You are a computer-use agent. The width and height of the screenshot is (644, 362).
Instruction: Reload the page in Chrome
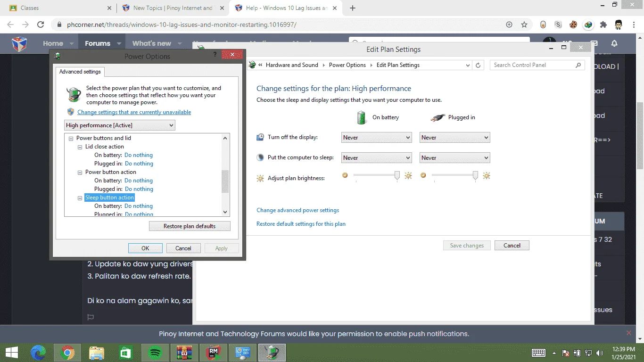tap(41, 25)
